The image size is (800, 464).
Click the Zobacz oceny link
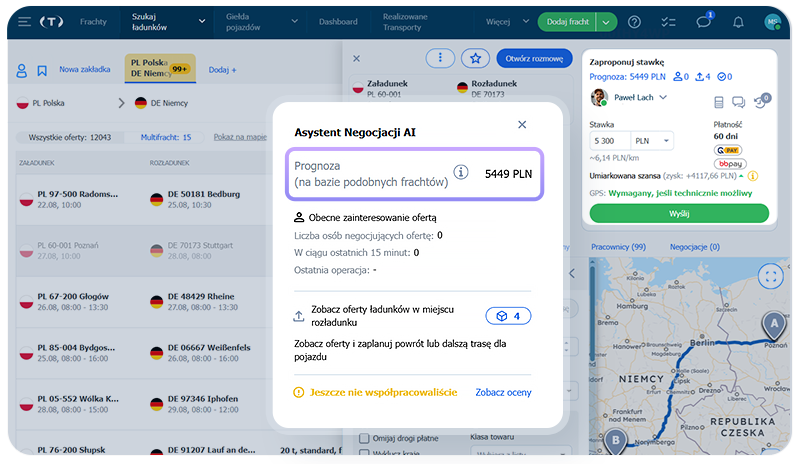point(503,393)
